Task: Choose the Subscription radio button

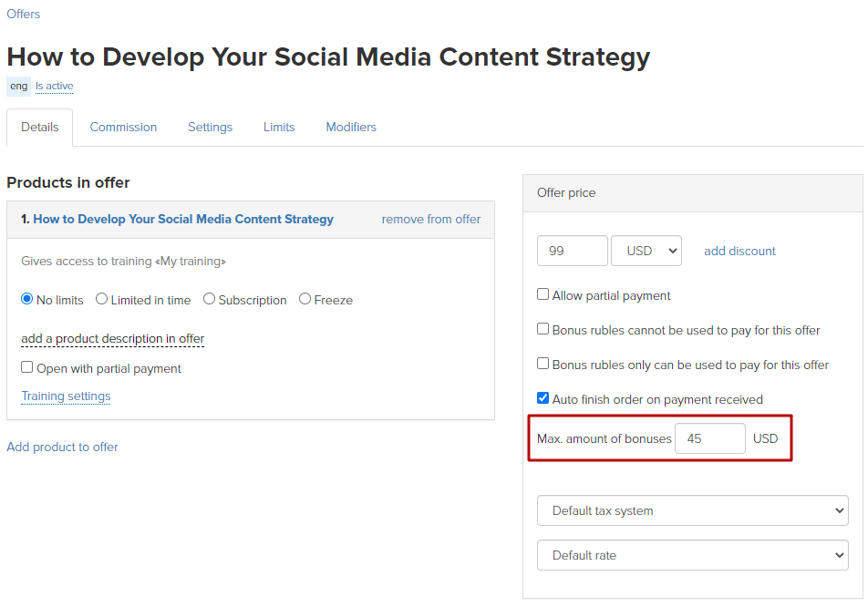Action: (209, 299)
